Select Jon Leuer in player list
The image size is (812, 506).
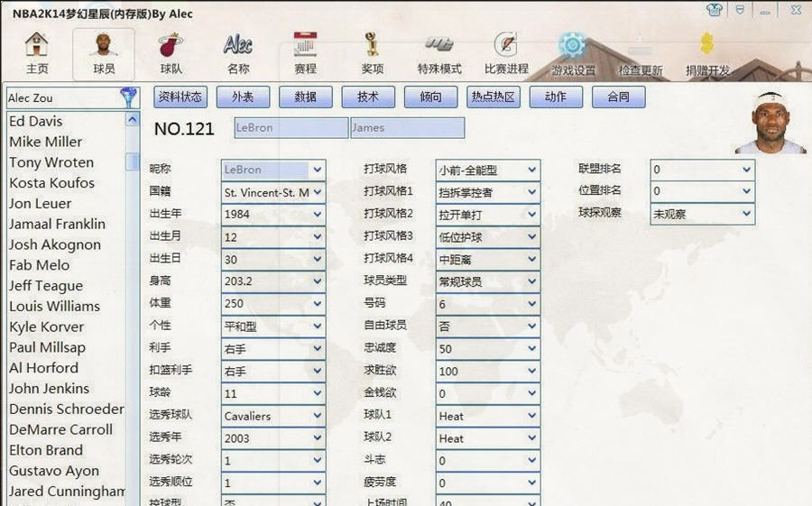point(40,204)
